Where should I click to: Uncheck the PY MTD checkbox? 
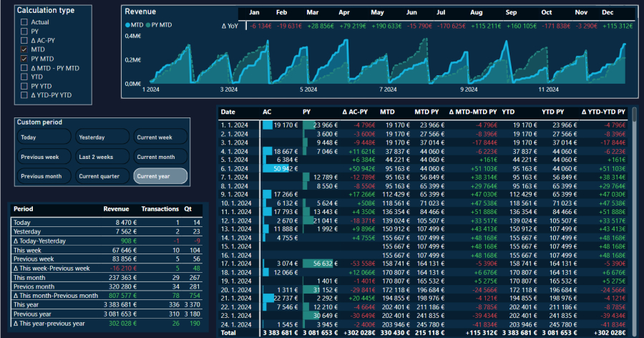coord(24,59)
